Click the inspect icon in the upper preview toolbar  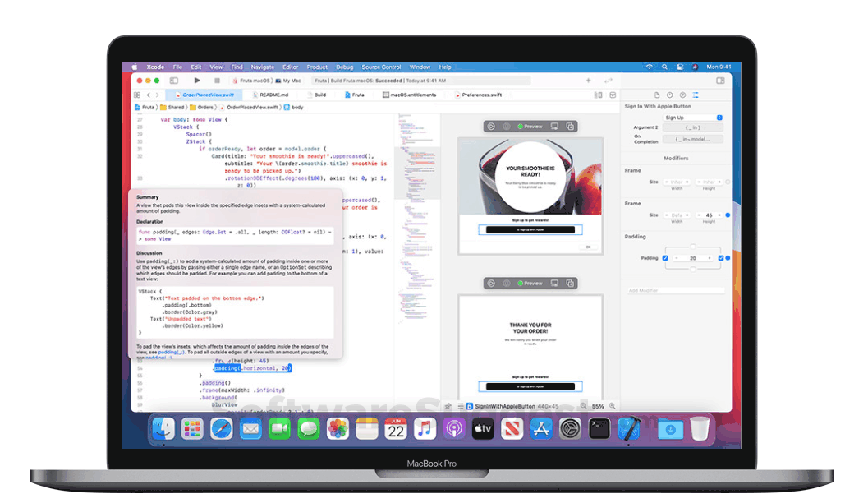tap(507, 127)
